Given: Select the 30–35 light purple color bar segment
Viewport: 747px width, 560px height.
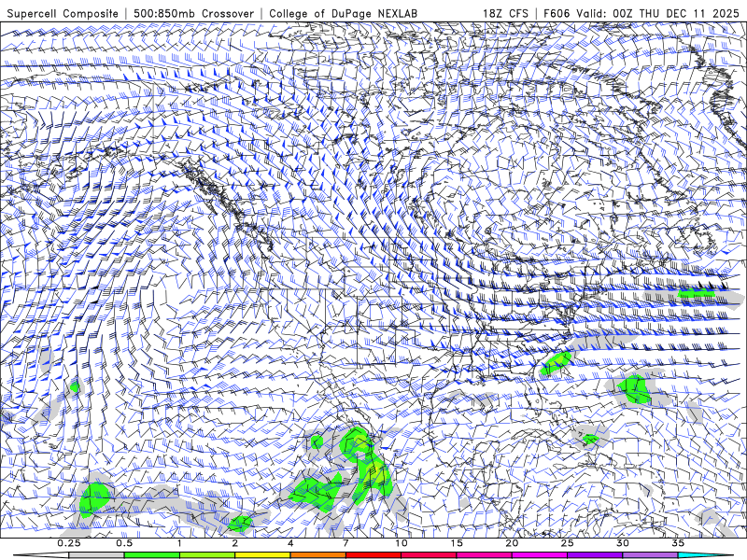Looking at the screenshot, I should click(x=650, y=555).
